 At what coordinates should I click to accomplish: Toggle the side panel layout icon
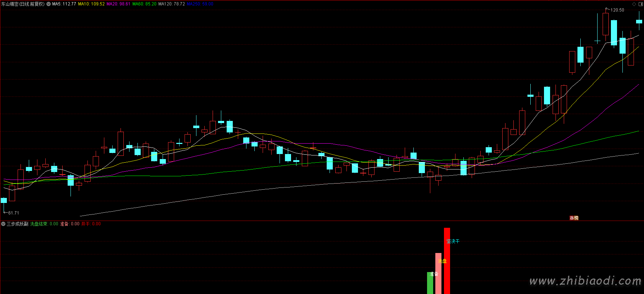[641, 4]
